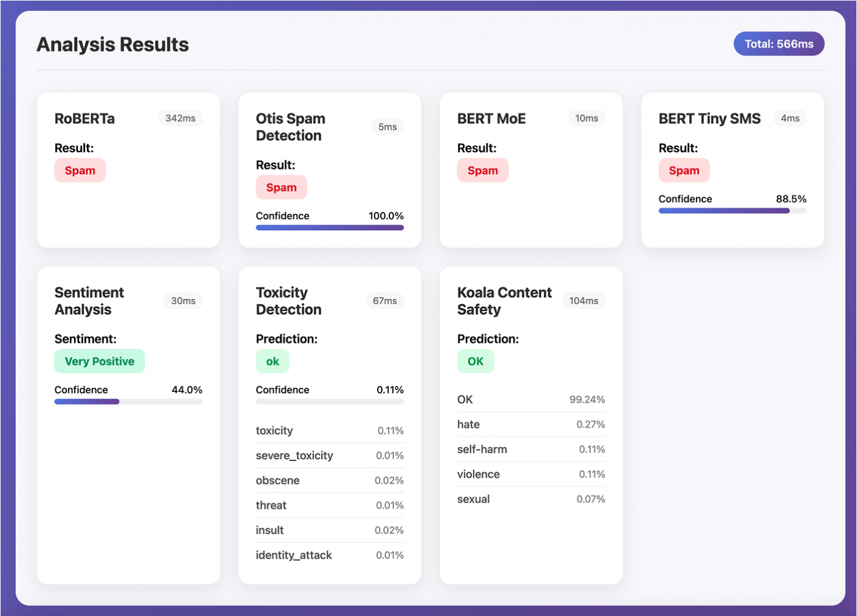Select the hate 0.27% row
This screenshot has height=616, width=857.
point(531,424)
